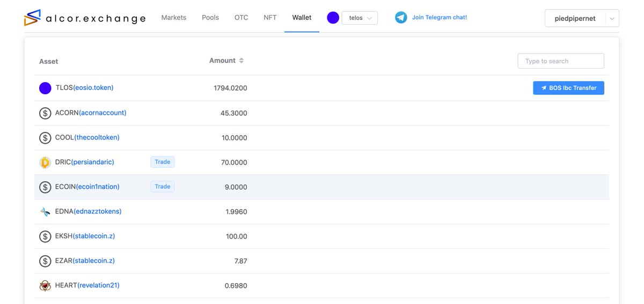The height and width of the screenshot is (304, 644).
Task: Select the EDNA amount 1.9960
Action: pos(236,212)
